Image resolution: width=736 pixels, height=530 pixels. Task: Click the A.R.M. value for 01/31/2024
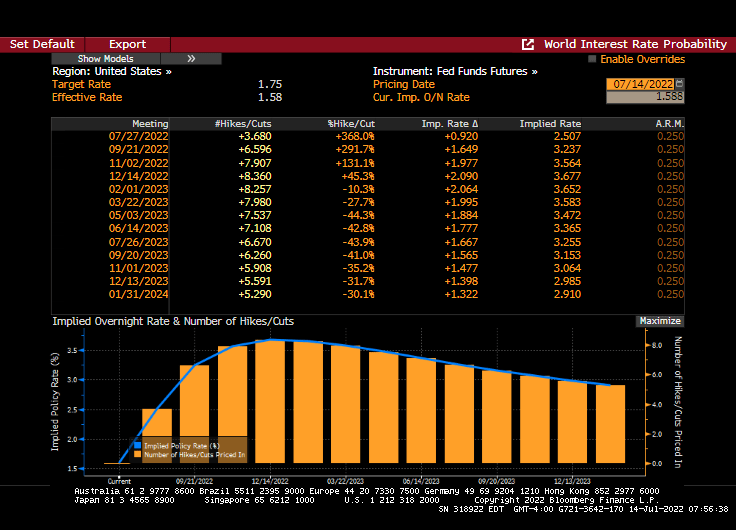pos(669,295)
